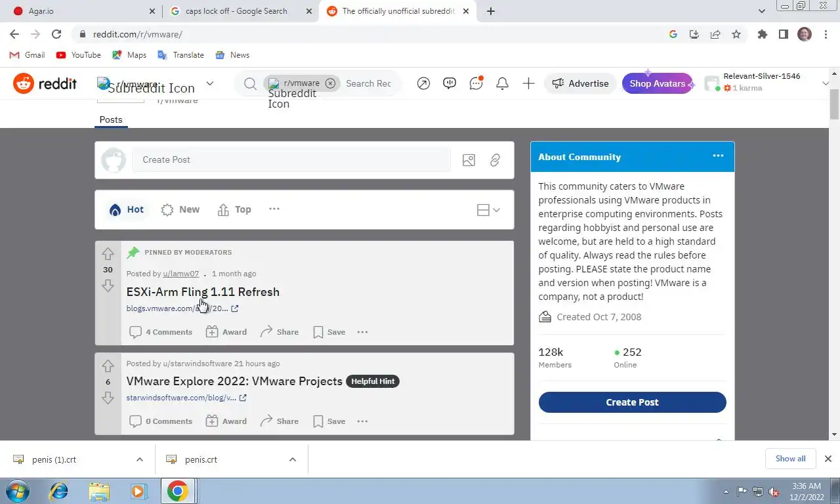Open Windows Explorer folder from taskbar
840x504 pixels.
click(x=99, y=491)
